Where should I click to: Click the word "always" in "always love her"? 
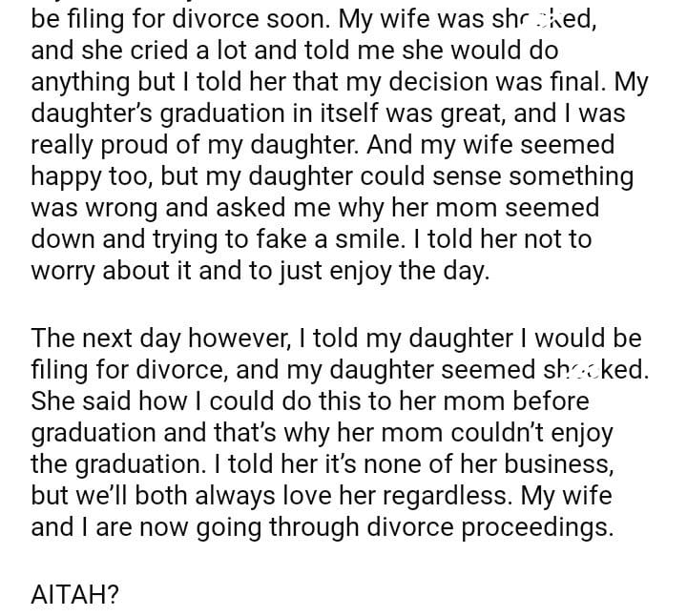(259, 496)
